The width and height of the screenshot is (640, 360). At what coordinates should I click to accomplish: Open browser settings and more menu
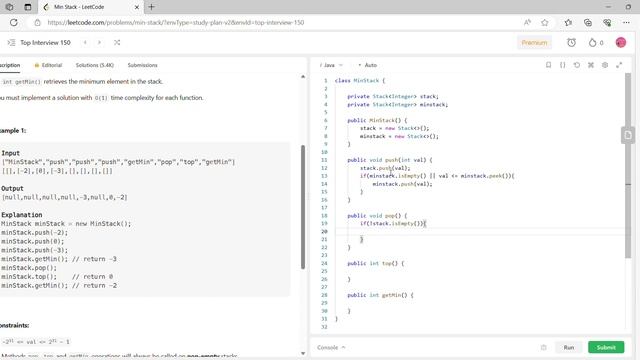[627, 22]
